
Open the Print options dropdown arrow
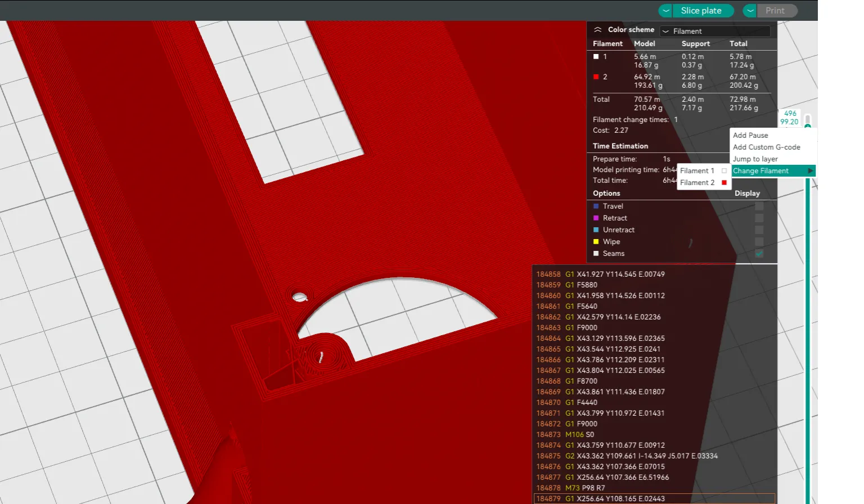click(x=750, y=11)
